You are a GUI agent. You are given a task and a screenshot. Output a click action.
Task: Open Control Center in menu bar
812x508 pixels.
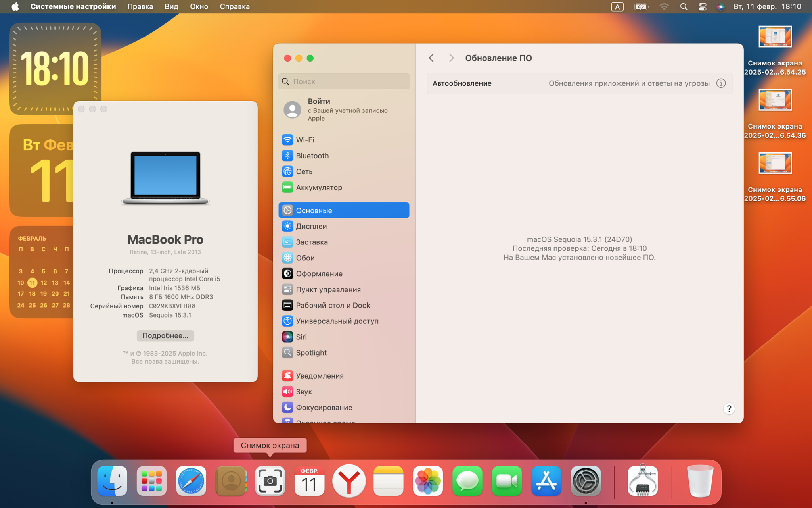point(702,7)
